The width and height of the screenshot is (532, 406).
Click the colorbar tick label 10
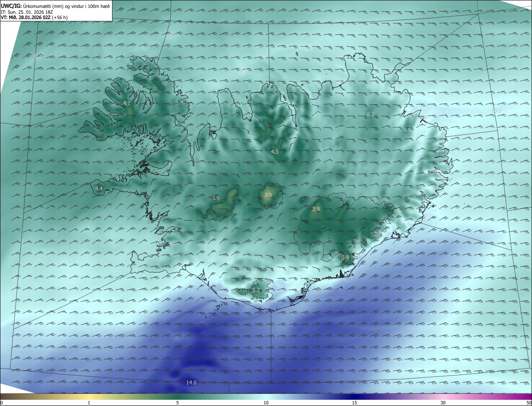[x=266, y=403]
